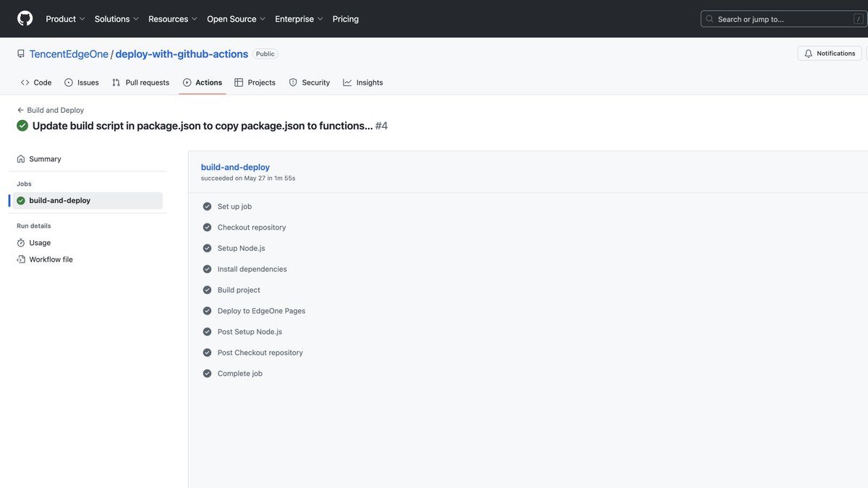Open the Usage sidebar item
The height and width of the screenshot is (488, 868).
click(88, 243)
